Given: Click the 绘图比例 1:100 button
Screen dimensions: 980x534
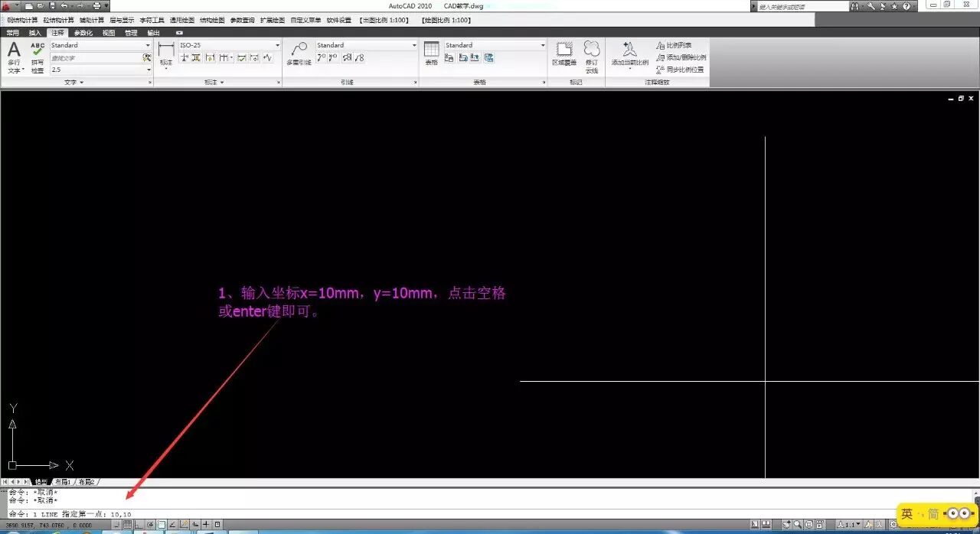Looking at the screenshot, I should click(x=446, y=20).
